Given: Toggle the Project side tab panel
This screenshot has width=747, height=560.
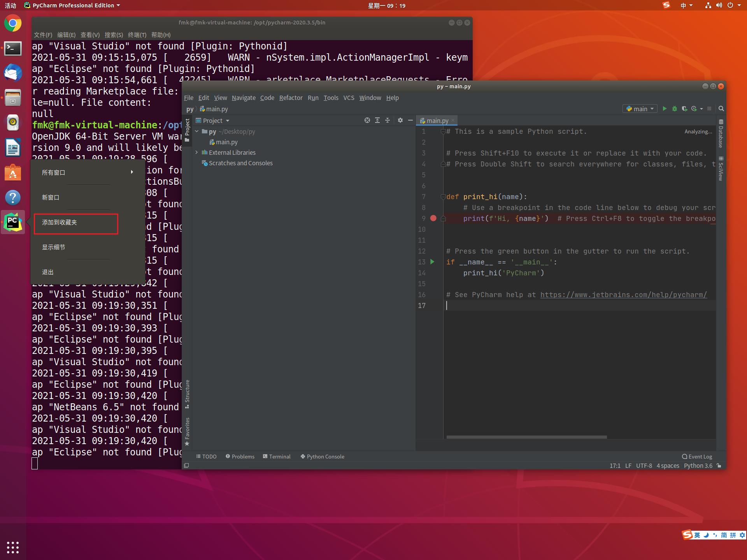Looking at the screenshot, I should click(x=187, y=131).
